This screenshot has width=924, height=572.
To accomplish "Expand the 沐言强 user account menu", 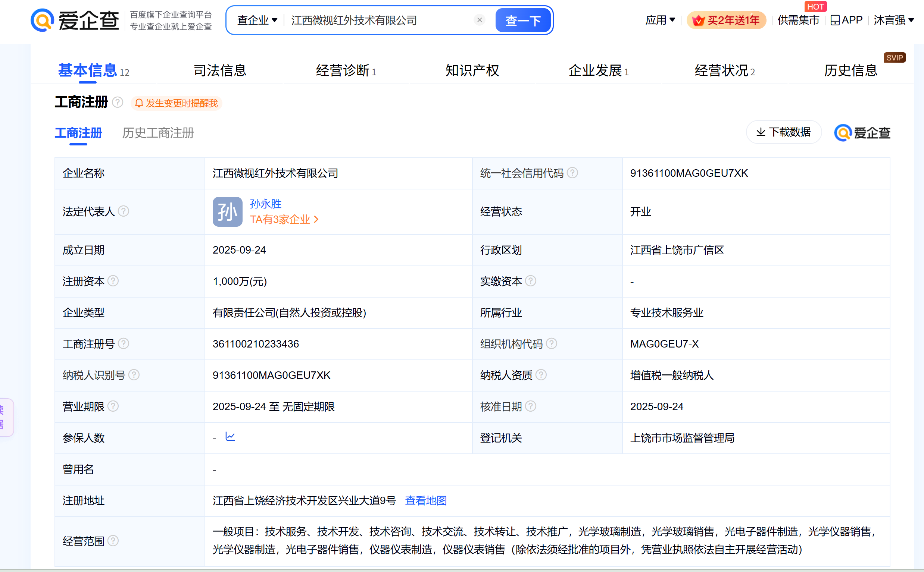I will [893, 20].
